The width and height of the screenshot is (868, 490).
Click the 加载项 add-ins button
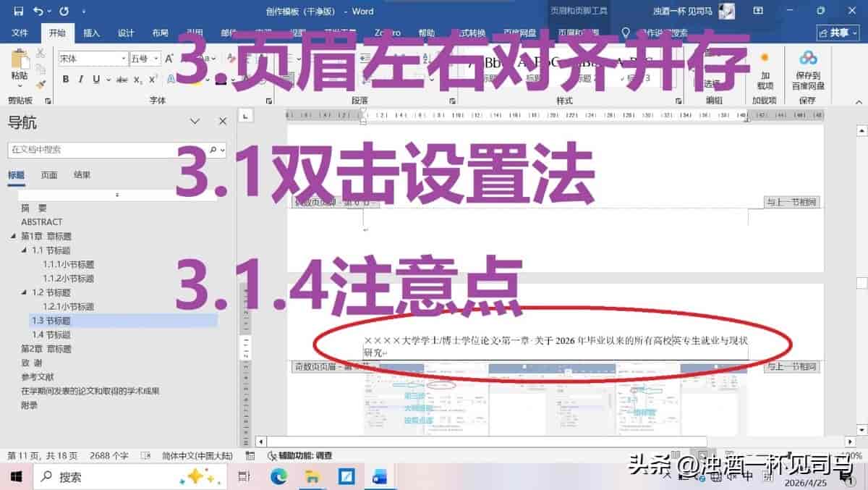coord(765,69)
